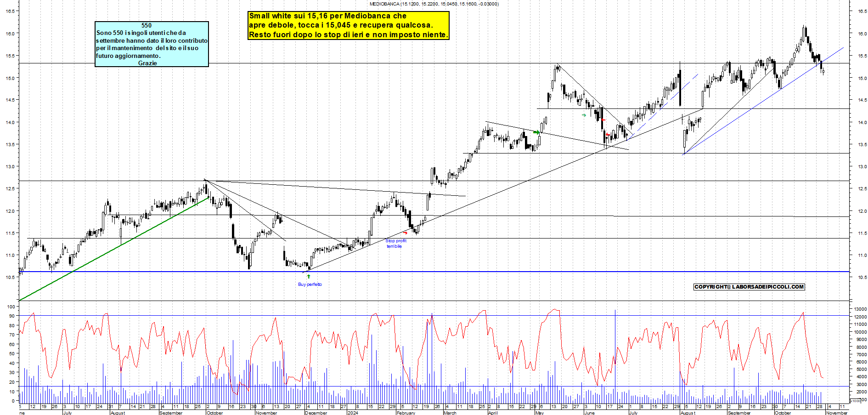Click the MEDIOBANCA chart title with quote values
868x415 pixels.
434,4
